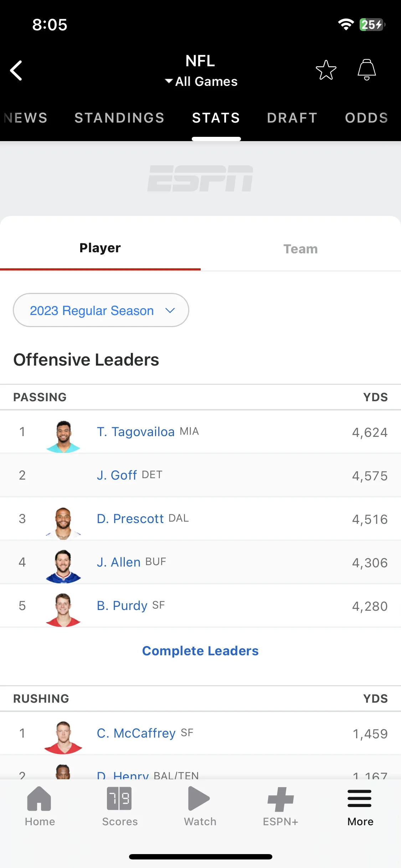Open 2023 Regular Season selector
Screen dimensions: 401x868
(x=101, y=310)
